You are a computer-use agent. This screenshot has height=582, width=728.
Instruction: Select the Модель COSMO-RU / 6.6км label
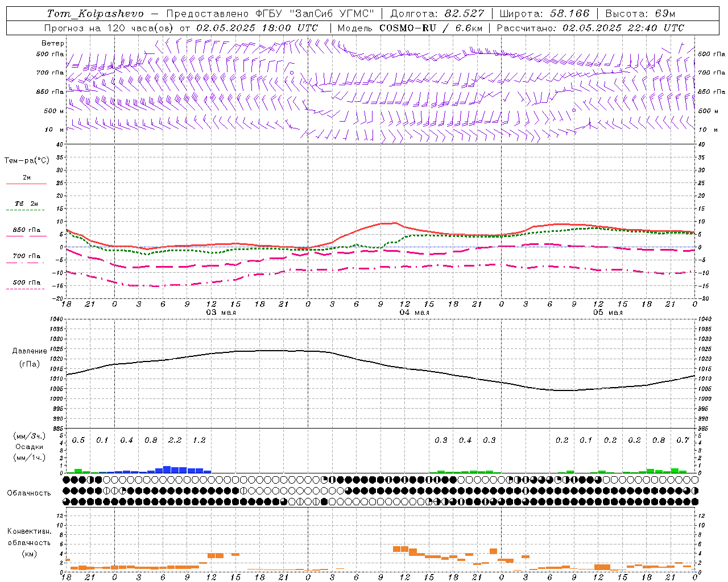[410, 28]
